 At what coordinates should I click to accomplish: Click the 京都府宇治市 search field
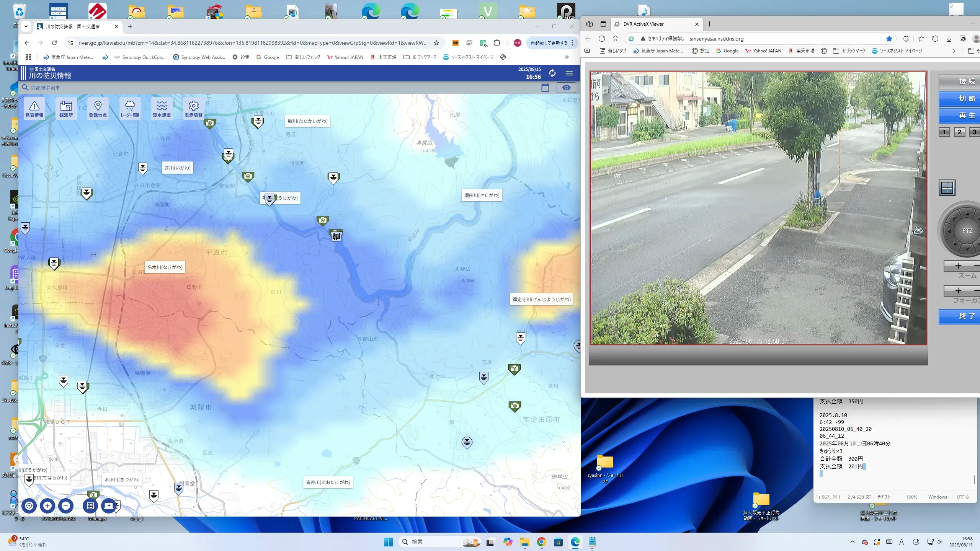coord(45,88)
